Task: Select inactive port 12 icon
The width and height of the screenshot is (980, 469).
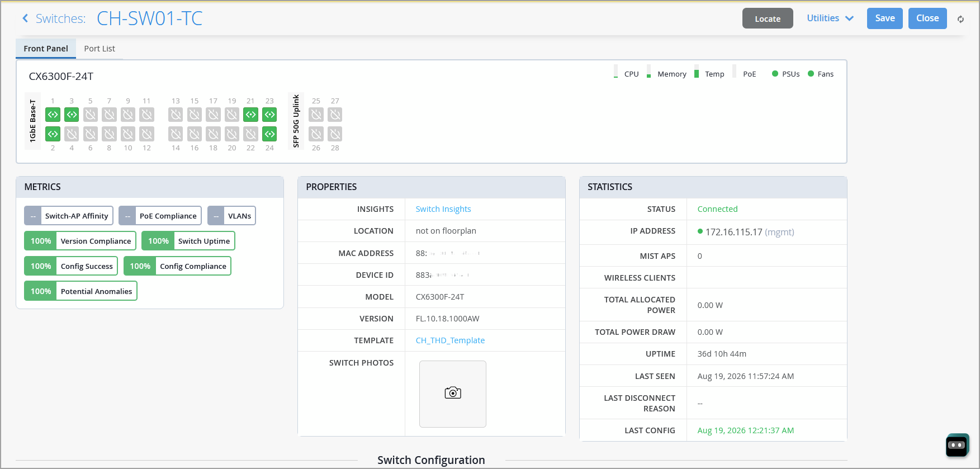Action: (x=147, y=134)
